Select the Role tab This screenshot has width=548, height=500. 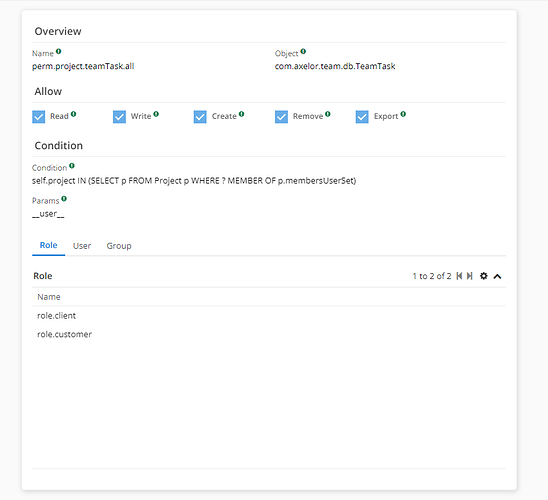pyautogui.click(x=49, y=245)
